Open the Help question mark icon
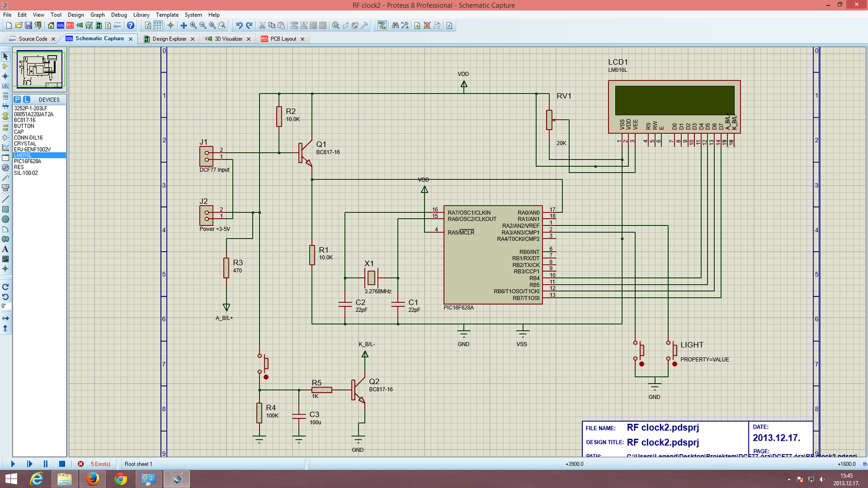This screenshot has width=868, height=488. coord(130,26)
